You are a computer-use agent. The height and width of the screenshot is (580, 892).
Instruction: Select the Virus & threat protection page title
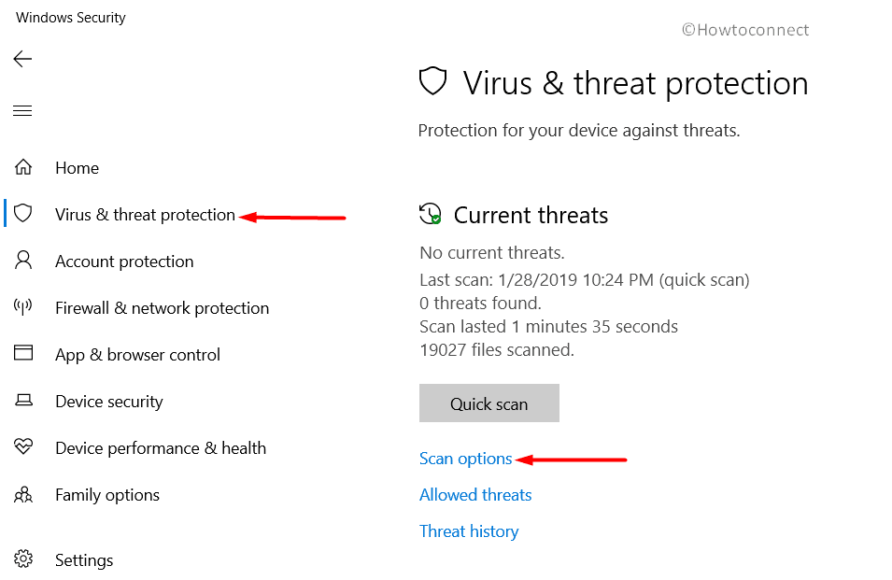[636, 83]
